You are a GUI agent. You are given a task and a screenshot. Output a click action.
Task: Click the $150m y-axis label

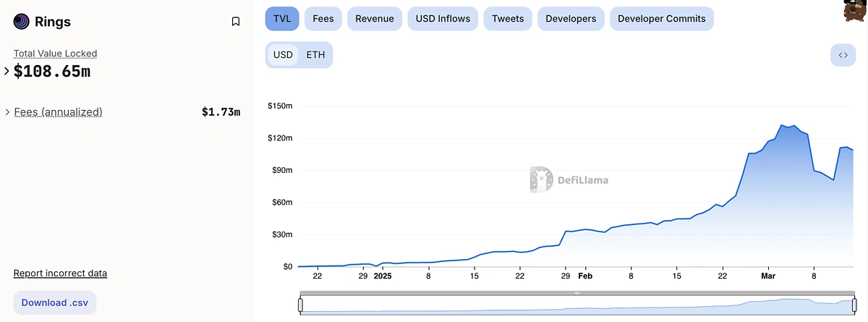(x=280, y=106)
